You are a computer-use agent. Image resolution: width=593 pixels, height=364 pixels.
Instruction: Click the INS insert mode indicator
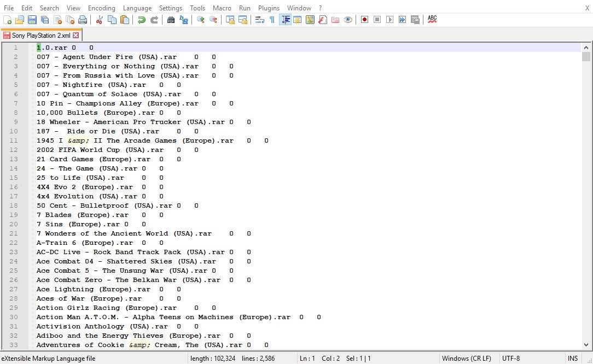573,359
